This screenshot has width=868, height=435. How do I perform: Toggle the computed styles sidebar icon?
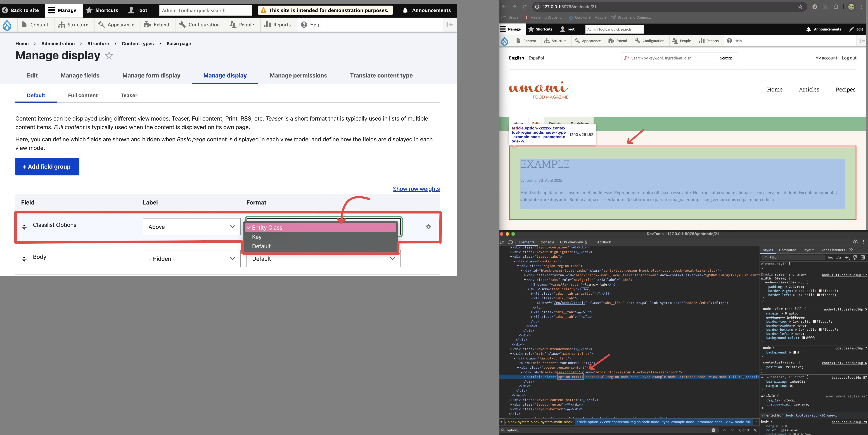coord(863,258)
